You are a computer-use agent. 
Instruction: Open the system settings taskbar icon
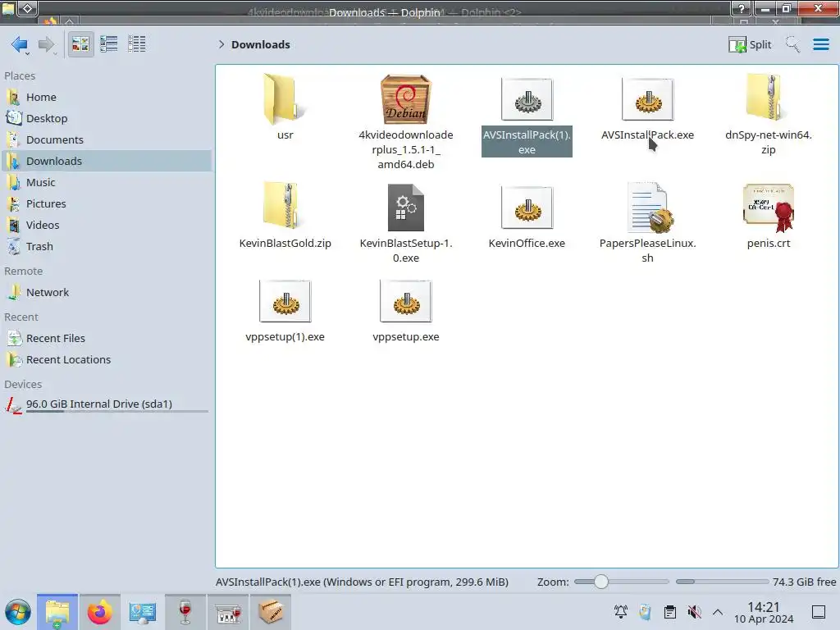click(143, 612)
